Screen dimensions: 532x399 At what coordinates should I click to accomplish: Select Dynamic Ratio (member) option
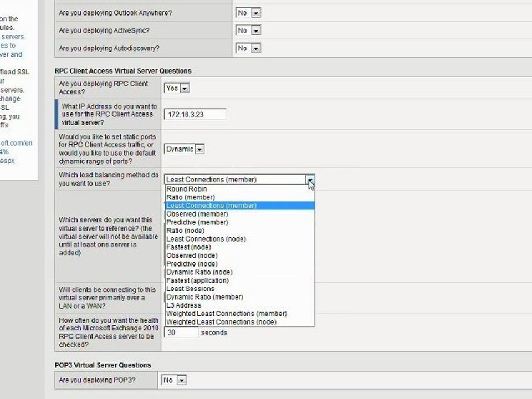240,297
